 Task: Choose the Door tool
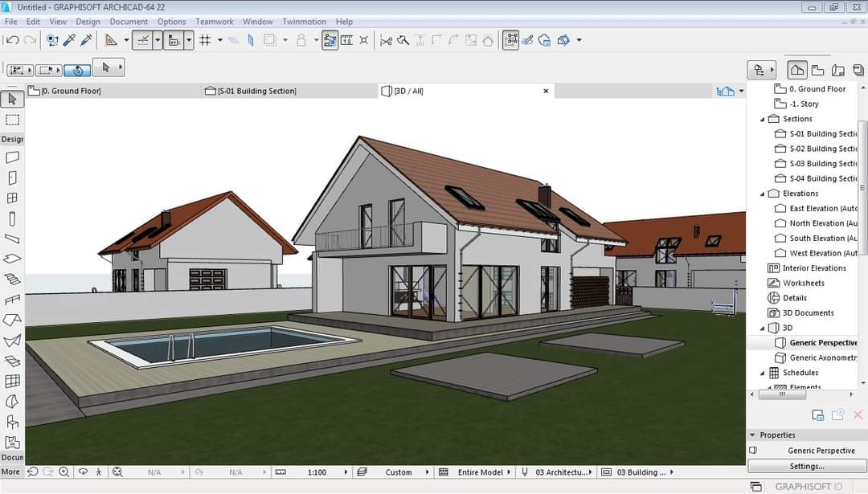tap(12, 178)
